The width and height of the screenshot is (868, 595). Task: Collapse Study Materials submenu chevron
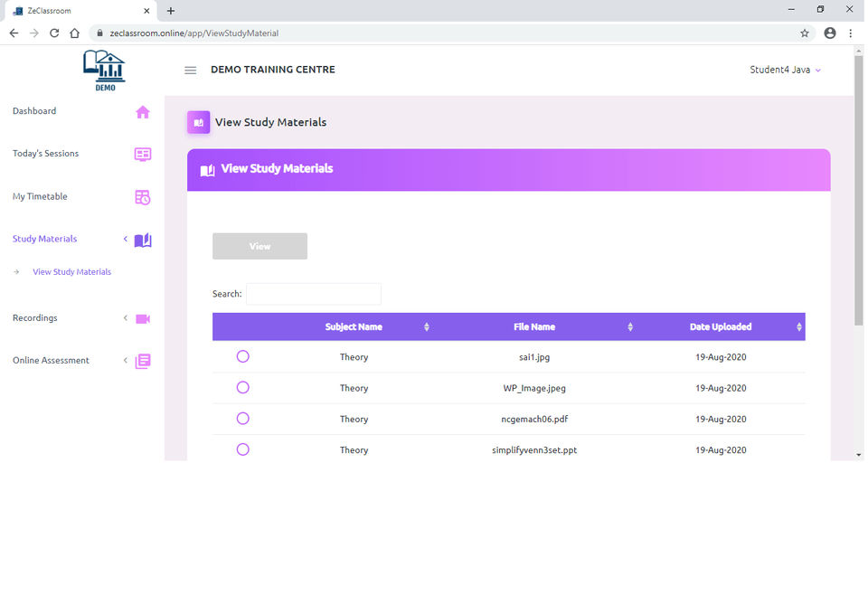(126, 239)
